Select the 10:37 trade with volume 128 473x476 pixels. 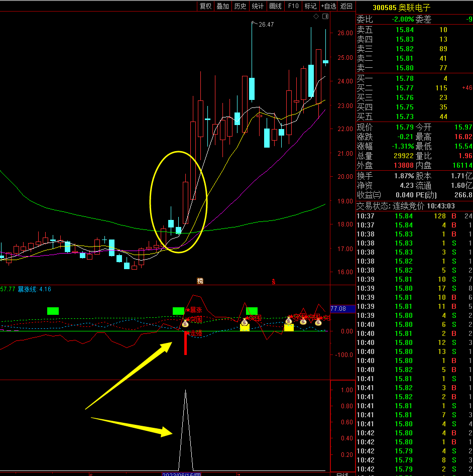tap(414, 216)
